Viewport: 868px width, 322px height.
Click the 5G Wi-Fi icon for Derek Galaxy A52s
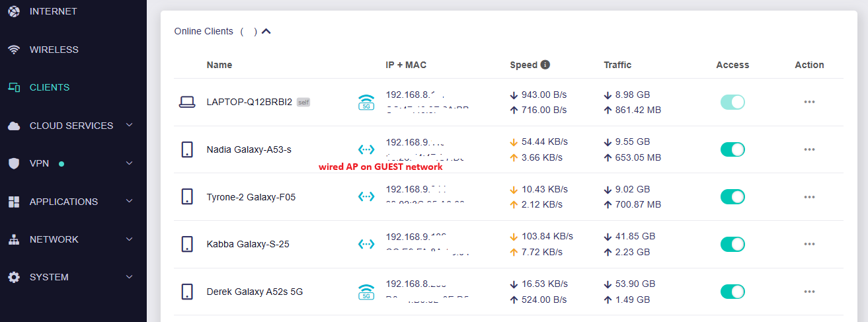pos(366,292)
